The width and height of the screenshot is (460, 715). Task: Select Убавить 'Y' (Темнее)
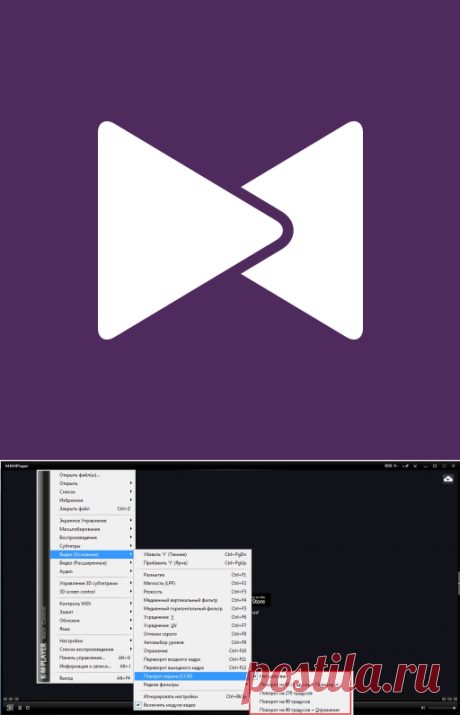click(192, 554)
